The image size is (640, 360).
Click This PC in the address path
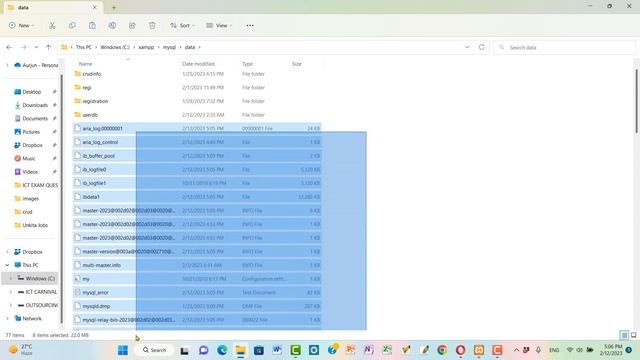click(x=84, y=47)
